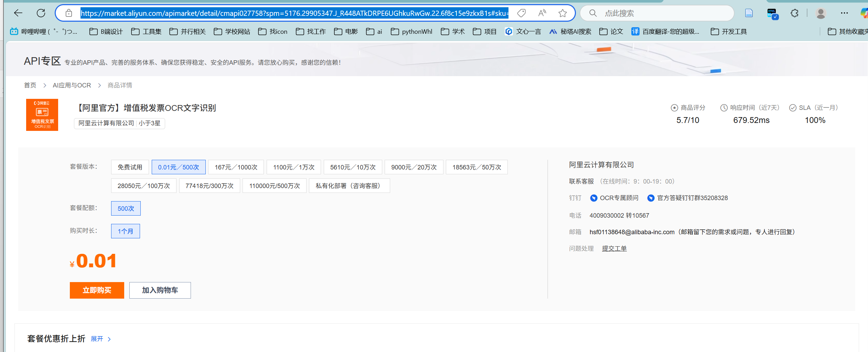Click the magnifier icon in the search box
Viewport: 868px width, 352px height.
tap(593, 13)
